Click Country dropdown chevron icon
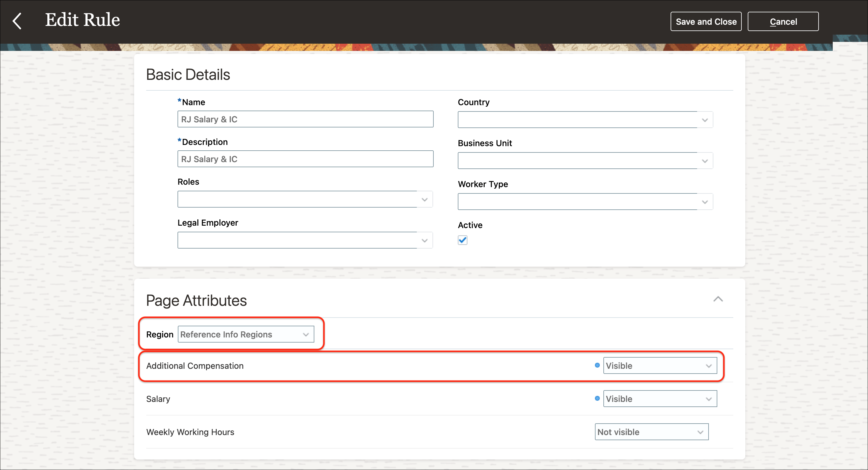Image resolution: width=868 pixels, height=470 pixels. coord(705,120)
